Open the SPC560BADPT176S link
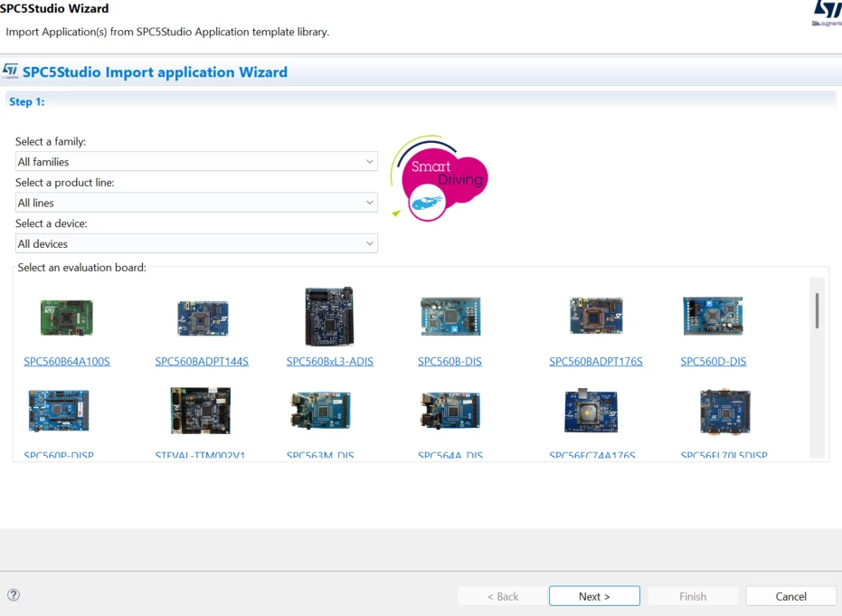 click(596, 362)
